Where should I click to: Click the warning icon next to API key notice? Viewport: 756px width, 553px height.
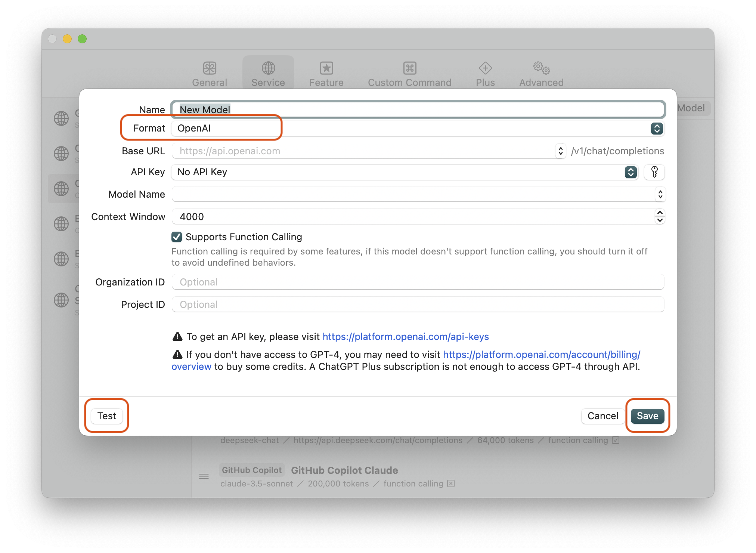pos(177,337)
